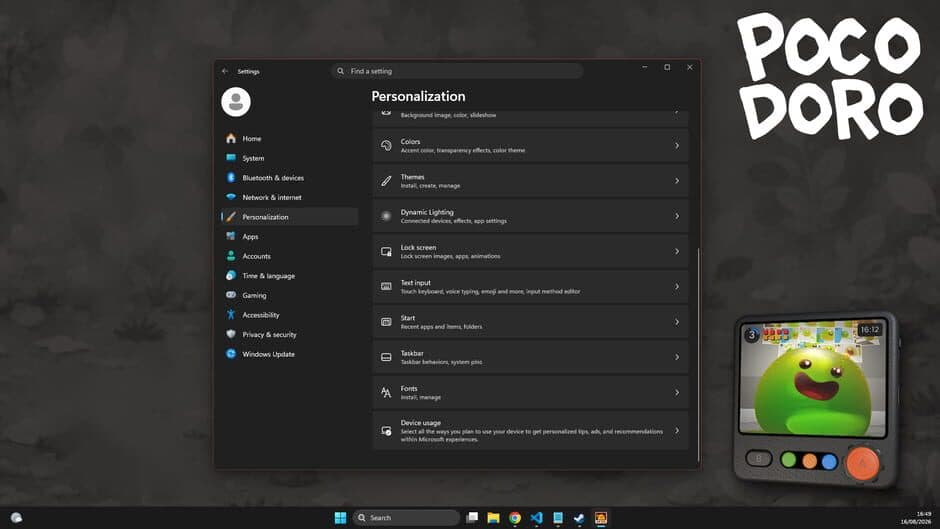Click the number 3 badge on Pocodoro screen

pos(752,335)
